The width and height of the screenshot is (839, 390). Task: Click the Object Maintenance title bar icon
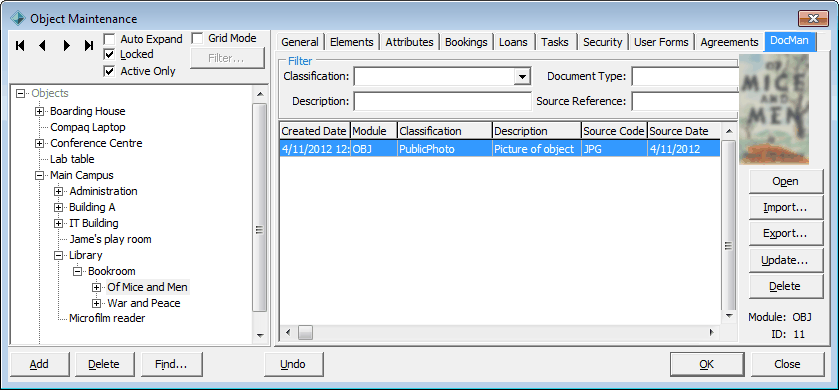tap(18, 19)
